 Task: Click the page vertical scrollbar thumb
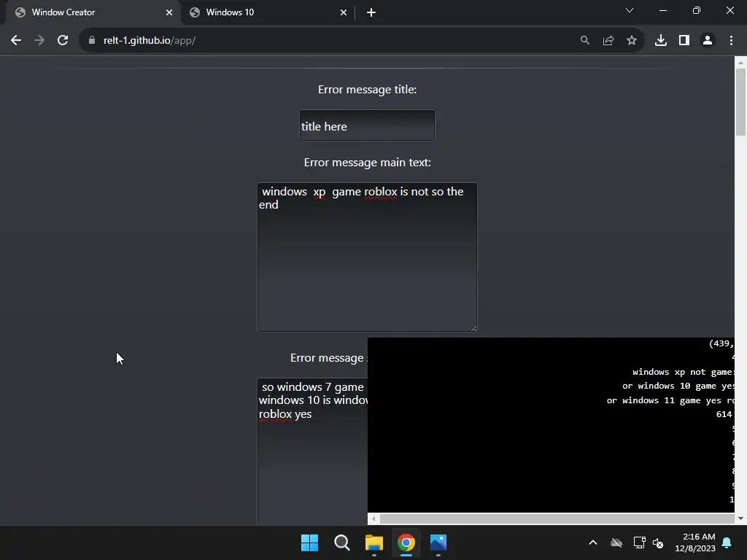tap(740, 102)
